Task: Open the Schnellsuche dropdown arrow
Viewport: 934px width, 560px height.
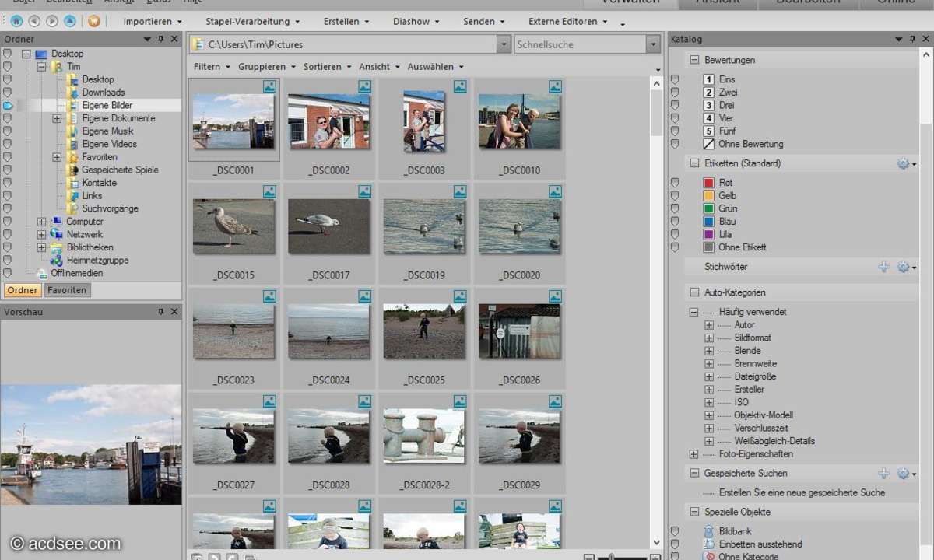Action: click(653, 45)
